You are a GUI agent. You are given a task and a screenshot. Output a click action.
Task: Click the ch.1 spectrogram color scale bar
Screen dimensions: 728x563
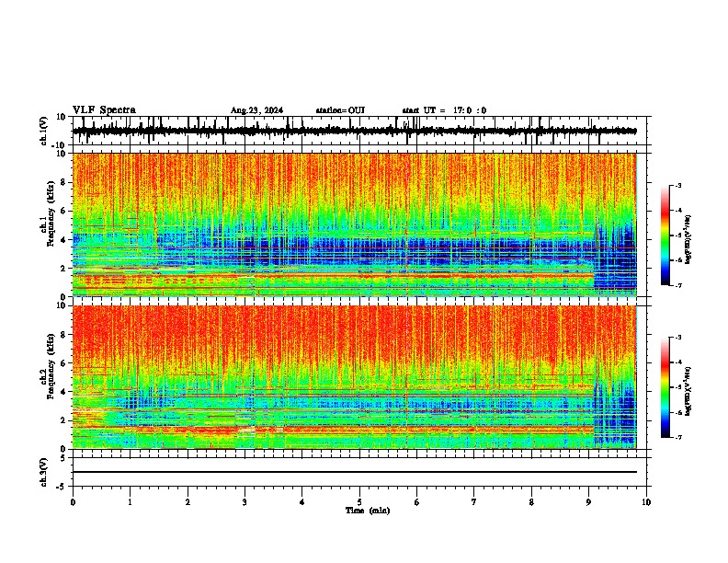665,236
